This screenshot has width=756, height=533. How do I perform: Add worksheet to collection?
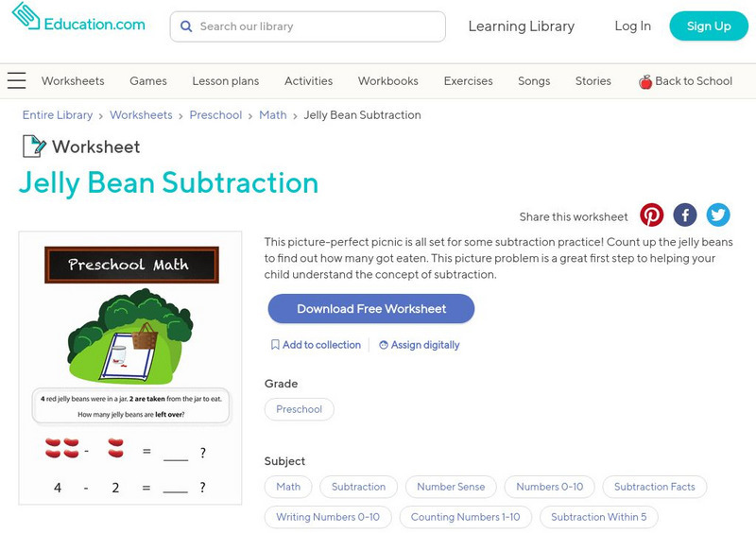point(316,345)
